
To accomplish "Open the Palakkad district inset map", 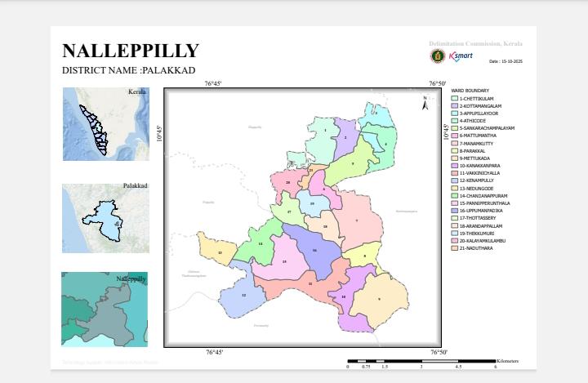I will [105, 218].
